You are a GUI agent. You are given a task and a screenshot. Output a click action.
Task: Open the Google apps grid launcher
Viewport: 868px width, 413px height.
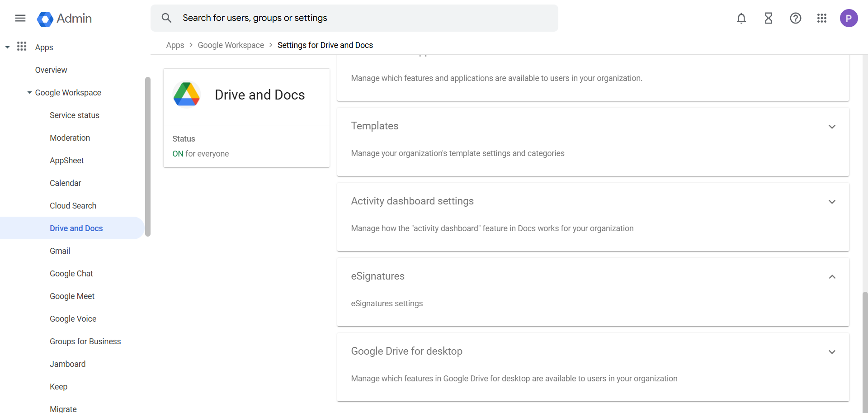tap(822, 18)
